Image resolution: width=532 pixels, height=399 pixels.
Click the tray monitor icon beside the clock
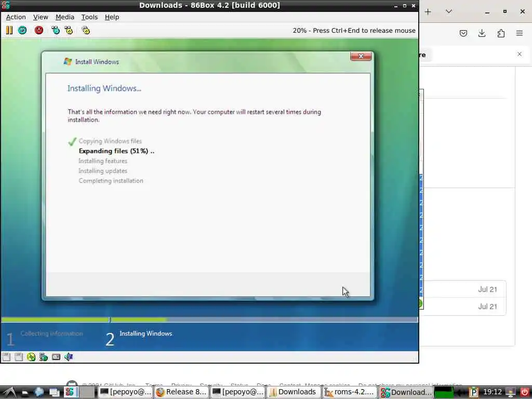[x=511, y=393]
